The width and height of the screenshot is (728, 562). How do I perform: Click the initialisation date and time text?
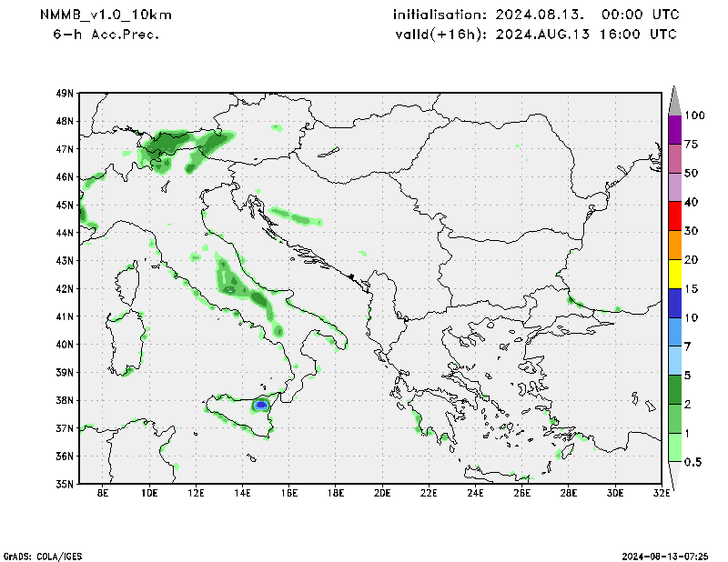click(x=535, y=15)
